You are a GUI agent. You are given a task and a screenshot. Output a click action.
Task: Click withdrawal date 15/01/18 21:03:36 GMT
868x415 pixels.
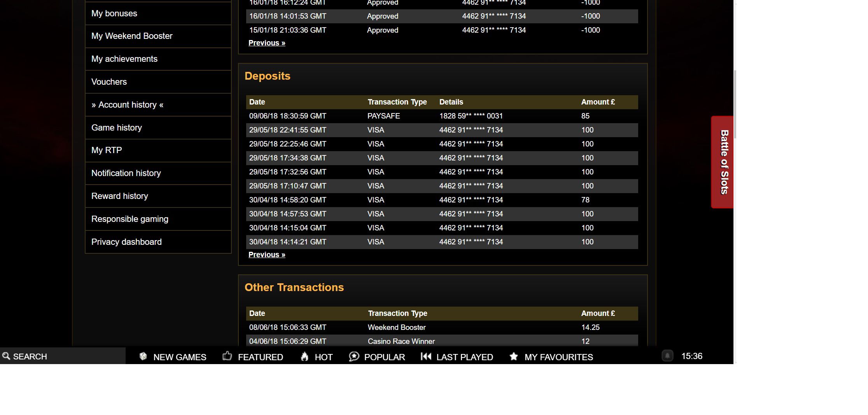point(288,30)
